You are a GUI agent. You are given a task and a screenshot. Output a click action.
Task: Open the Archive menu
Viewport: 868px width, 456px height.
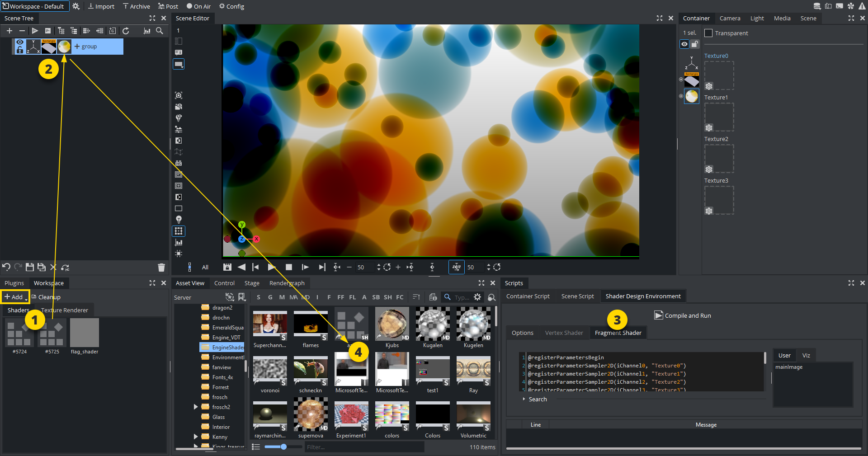(x=136, y=6)
